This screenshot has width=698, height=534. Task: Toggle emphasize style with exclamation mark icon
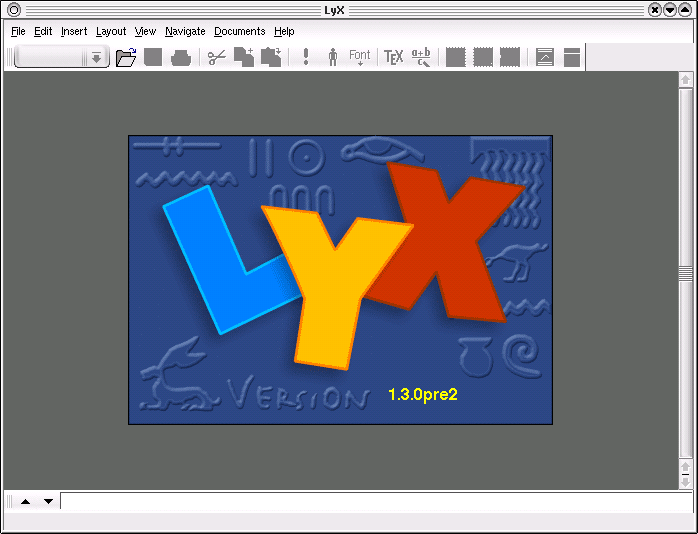point(306,57)
